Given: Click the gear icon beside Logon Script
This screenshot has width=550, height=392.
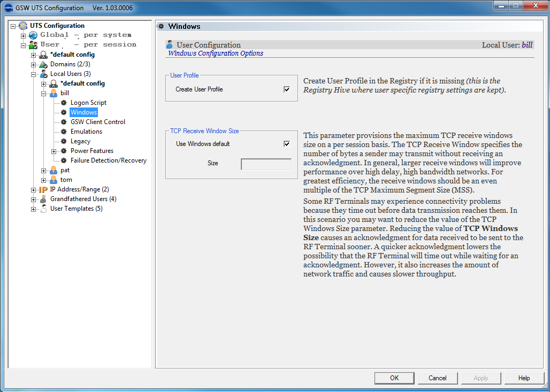Looking at the screenshot, I should click(64, 103).
